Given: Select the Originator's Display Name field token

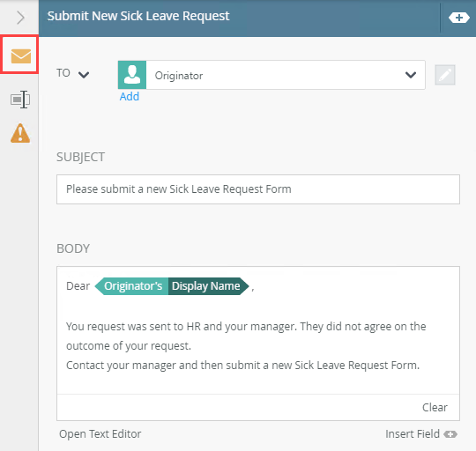Looking at the screenshot, I should coord(172,286).
